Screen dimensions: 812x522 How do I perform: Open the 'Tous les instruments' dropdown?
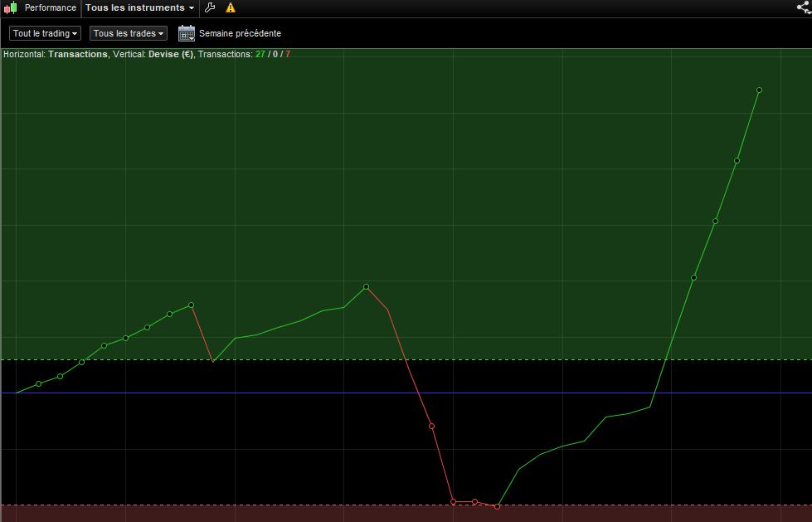(139, 7)
